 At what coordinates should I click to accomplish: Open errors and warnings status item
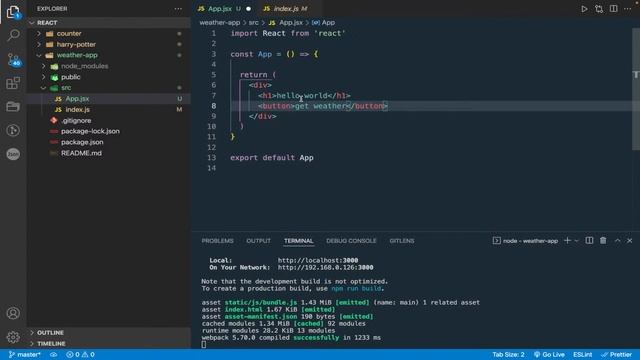(x=80, y=354)
